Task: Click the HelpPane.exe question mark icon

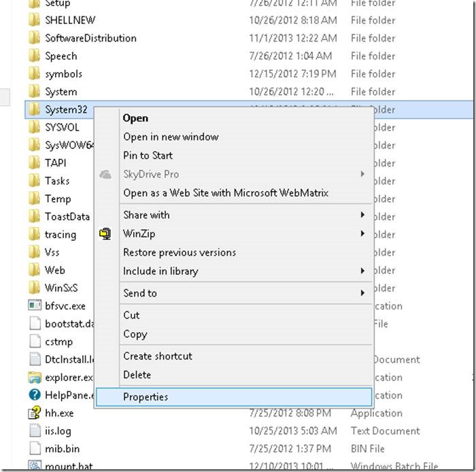Action: pyautogui.click(x=35, y=395)
